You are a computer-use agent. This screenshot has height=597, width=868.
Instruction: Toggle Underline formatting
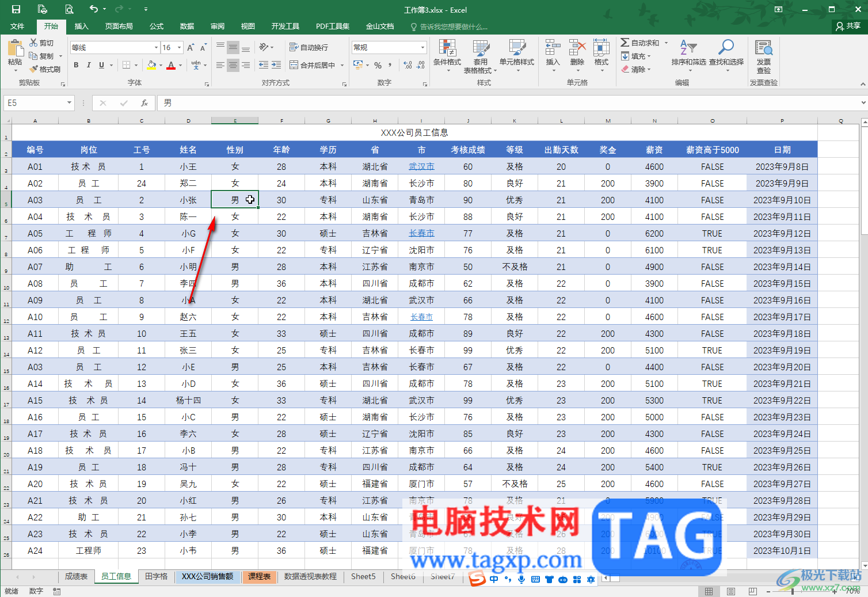tap(102, 65)
